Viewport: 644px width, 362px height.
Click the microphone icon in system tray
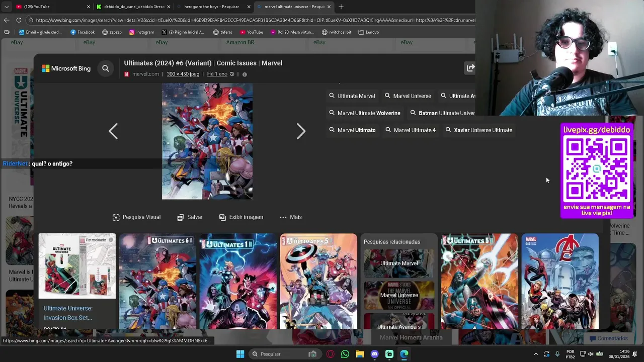(558, 354)
